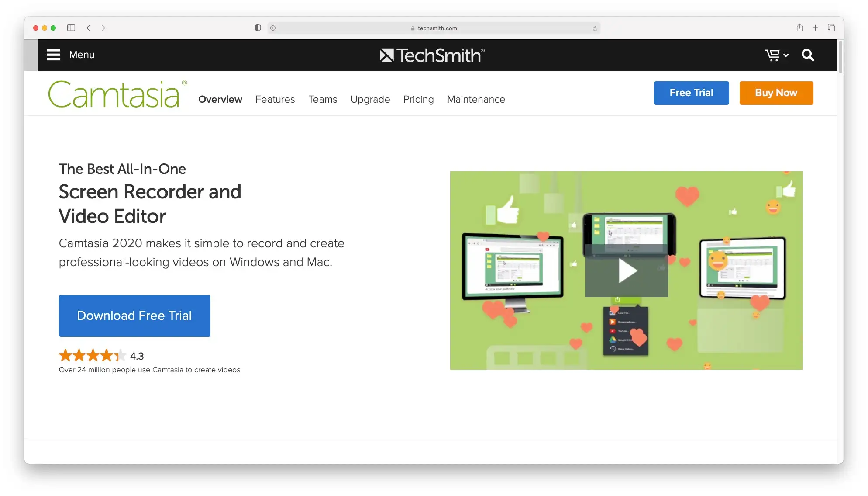Expand the cart dropdown chevron
The image size is (868, 496).
coord(786,55)
